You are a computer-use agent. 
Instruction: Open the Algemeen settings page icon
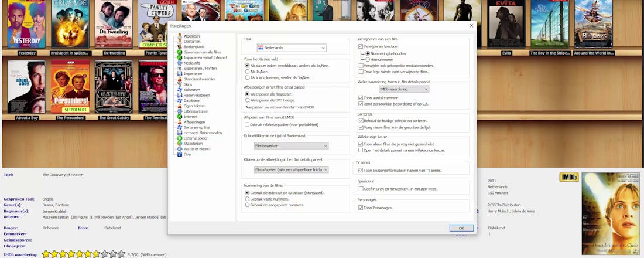(x=180, y=36)
